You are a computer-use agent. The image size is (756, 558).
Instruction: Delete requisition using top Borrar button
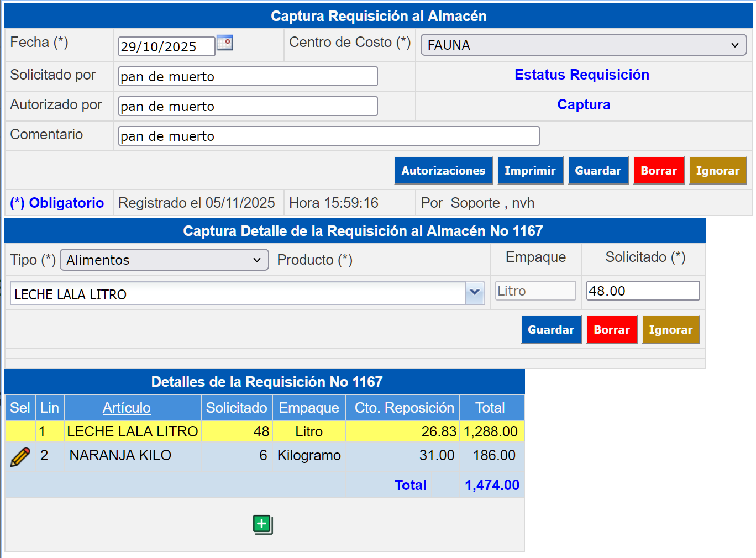pyautogui.click(x=658, y=171)
